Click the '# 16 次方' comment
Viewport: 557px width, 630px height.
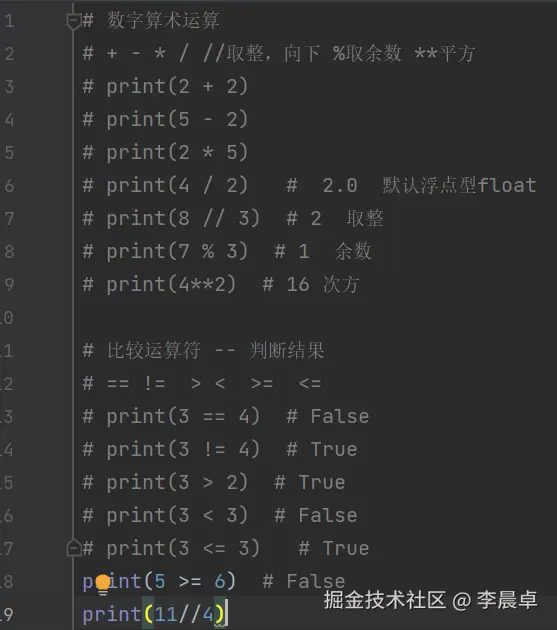coord(310,284)
